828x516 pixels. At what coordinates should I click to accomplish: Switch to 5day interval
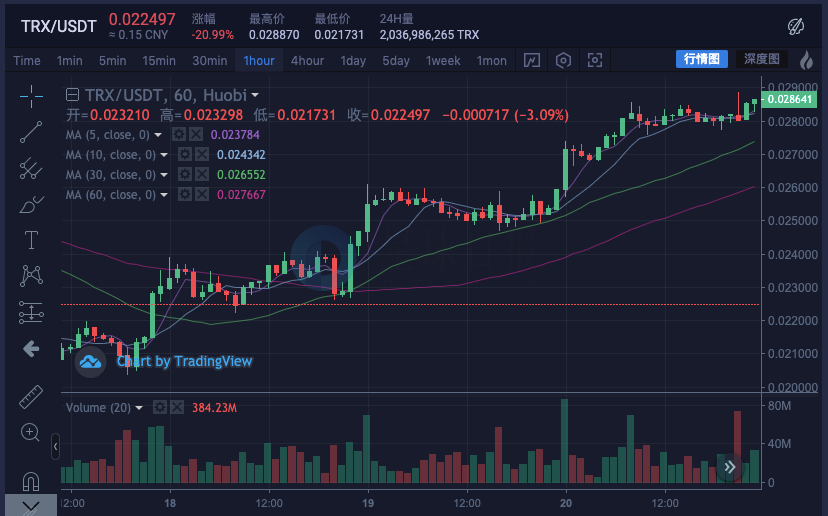pyautogui.click(x=396, y=61)
